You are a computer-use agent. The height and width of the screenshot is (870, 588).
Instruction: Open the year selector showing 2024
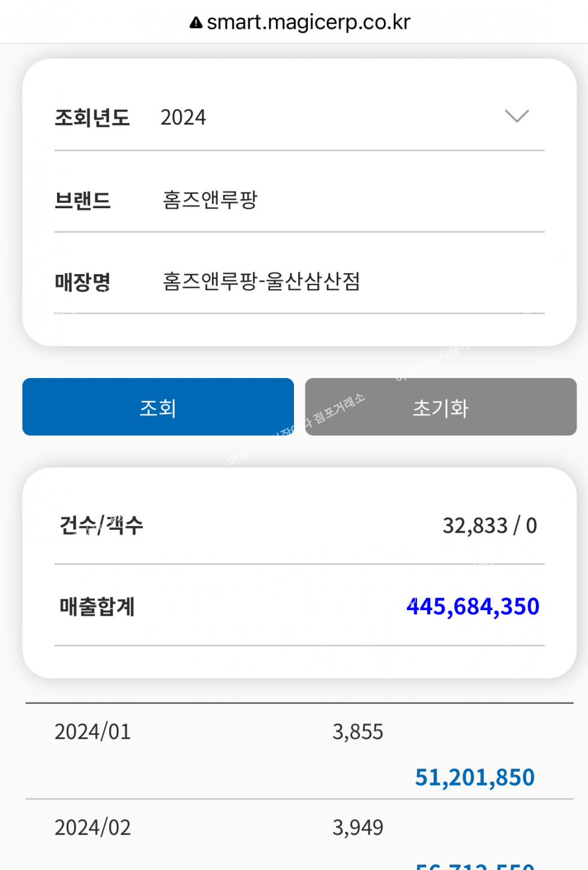pos(299,117)
